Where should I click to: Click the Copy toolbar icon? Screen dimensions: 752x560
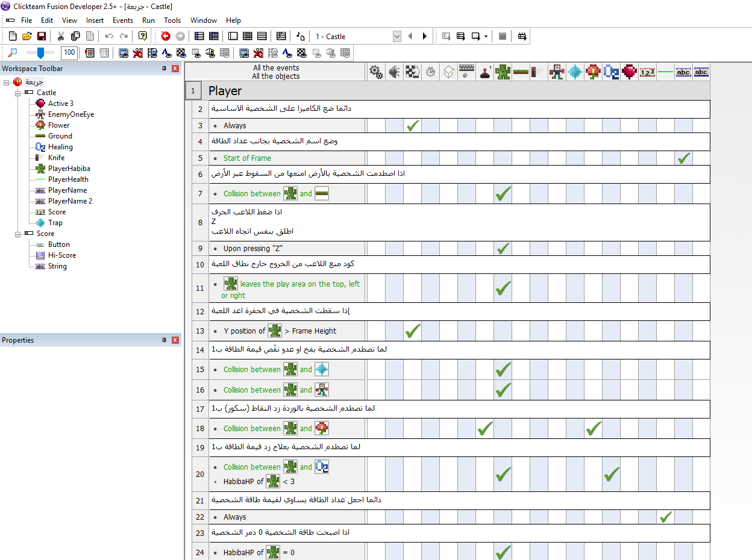tap(75, 36)
